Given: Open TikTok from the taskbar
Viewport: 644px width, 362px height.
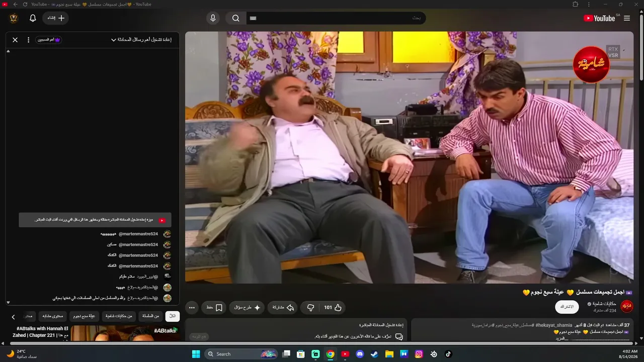Looking at the screenshot, I should (448, 354).
